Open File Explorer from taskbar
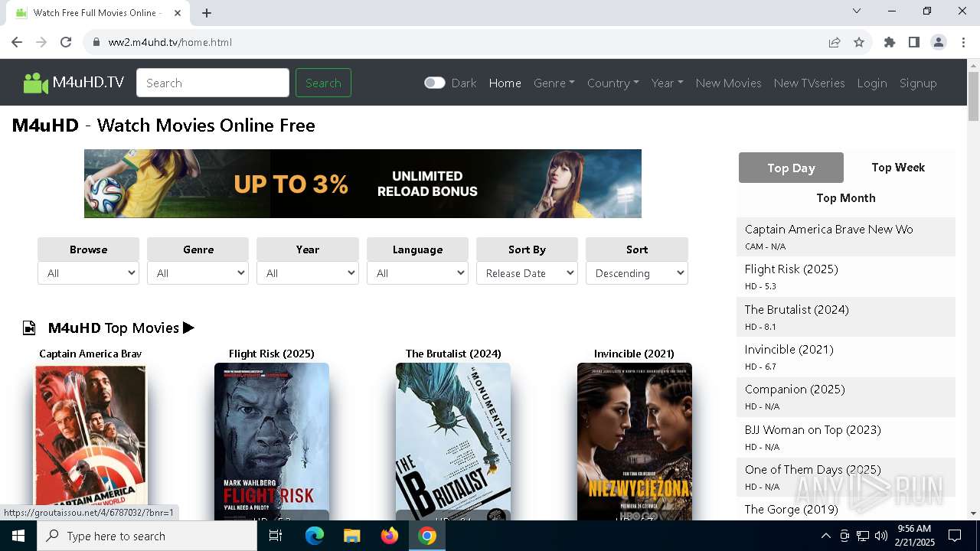Image resolution: width=980 pixels, height=551 pixels. point(351,536)
